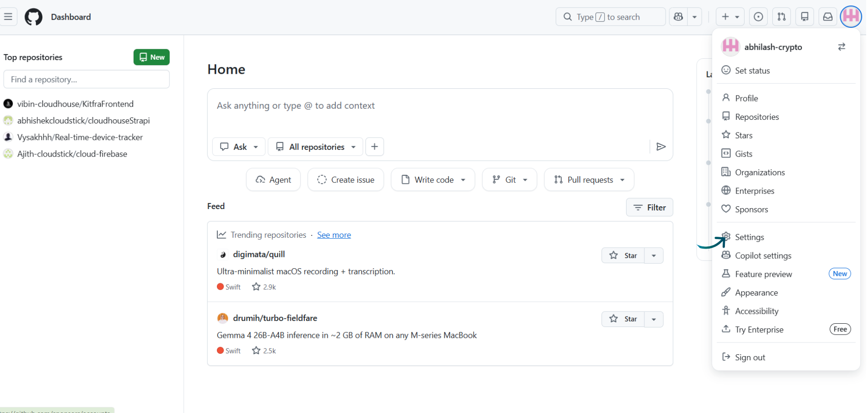This screenshot has height=413, width=868.
Task: Open vibin-cloudhouse/KitfraFrontend repository
Action: click(x=75, y=104)
